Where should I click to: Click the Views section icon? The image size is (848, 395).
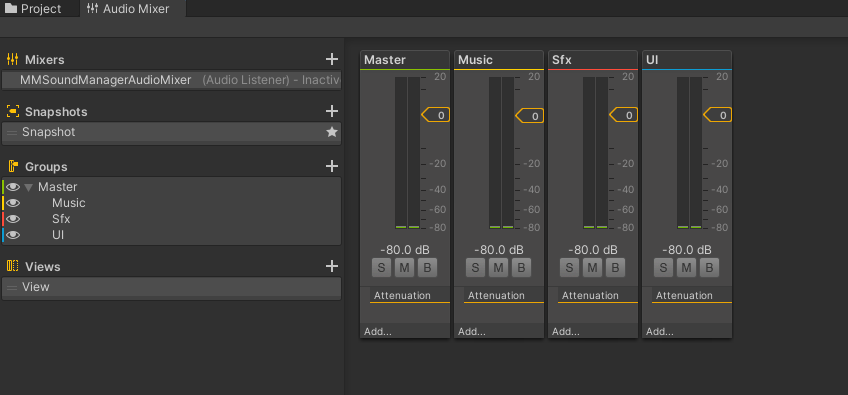click(x=12, y=266)
